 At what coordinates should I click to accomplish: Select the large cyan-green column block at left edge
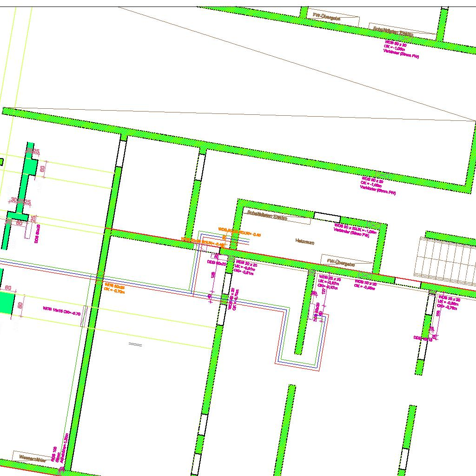click(x=7, y=303)
